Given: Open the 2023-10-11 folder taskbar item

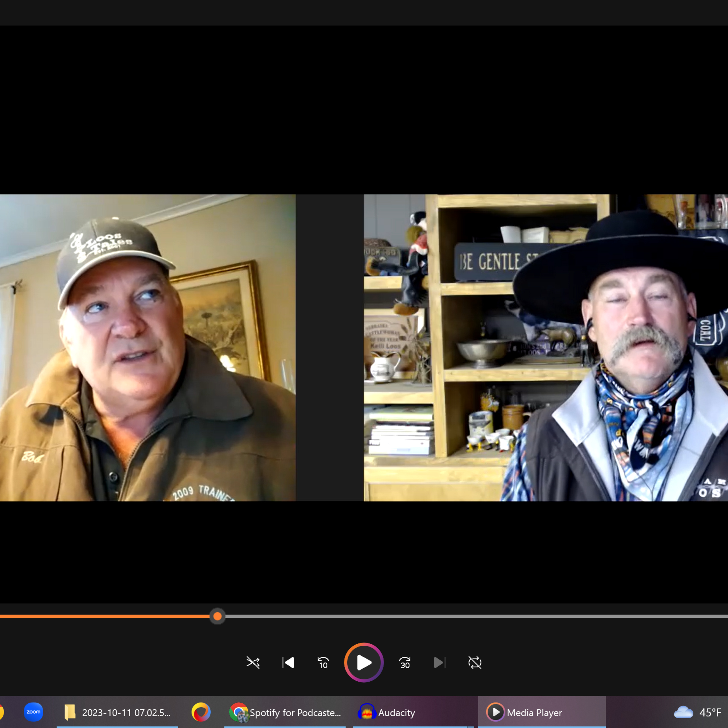Looking at the screenshot, I should point(117,712).
